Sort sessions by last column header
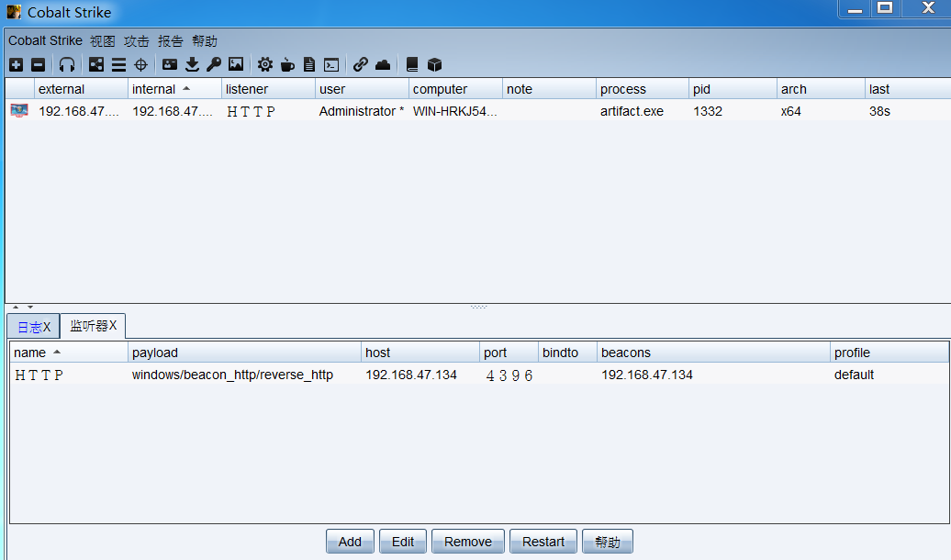 pos(907,89)
